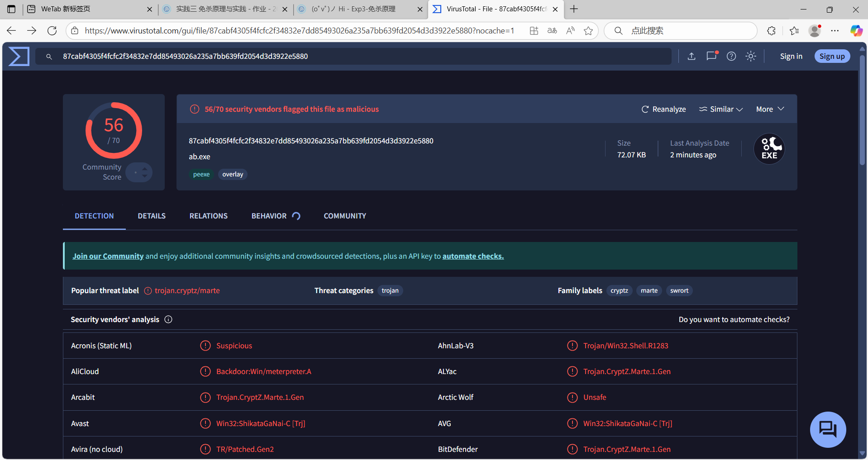Click the TR/Patched.Gen2 detection text
The height and width of the screenshot is (460, 868).
(x=245, y=449)
